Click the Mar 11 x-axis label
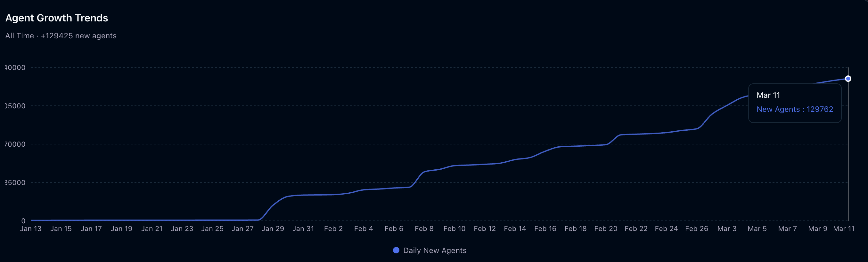Image resolution: width=868 pixels, height=262 pixels. [843, 229]
